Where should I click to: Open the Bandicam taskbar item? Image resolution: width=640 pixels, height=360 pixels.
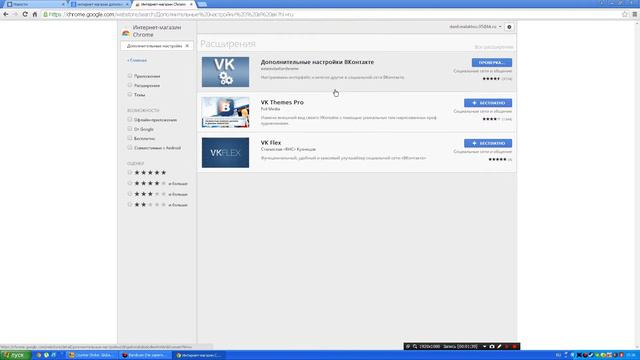point(144,355)
